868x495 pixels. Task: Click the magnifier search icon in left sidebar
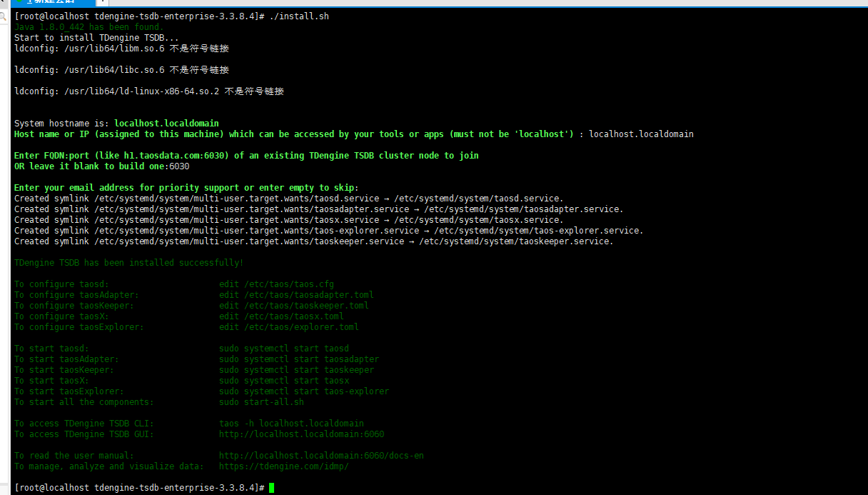[3, 16]
